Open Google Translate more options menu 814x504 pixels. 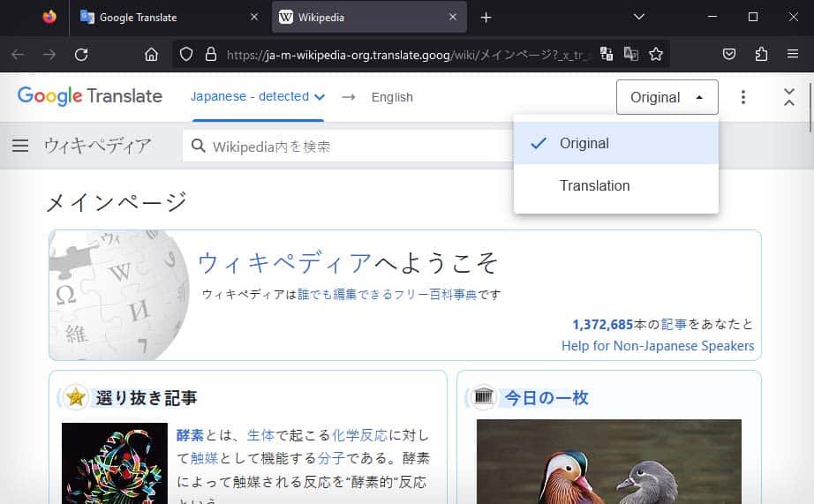pos(742,97)
